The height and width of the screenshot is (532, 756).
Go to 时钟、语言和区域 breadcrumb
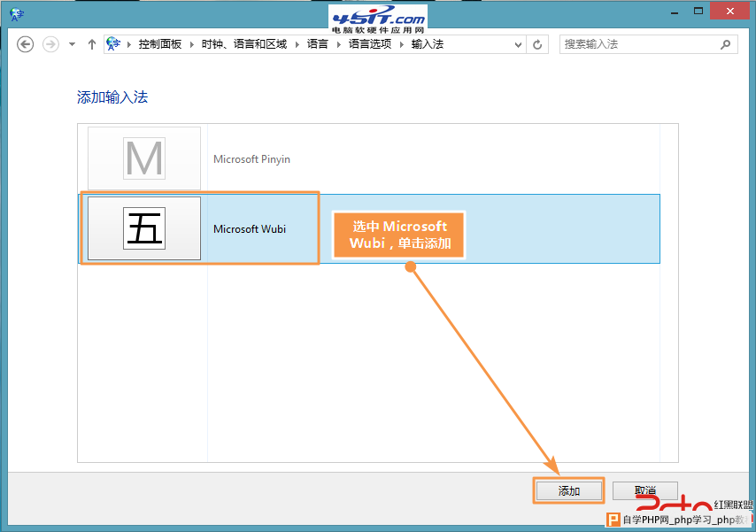click(x=243, y=44)
